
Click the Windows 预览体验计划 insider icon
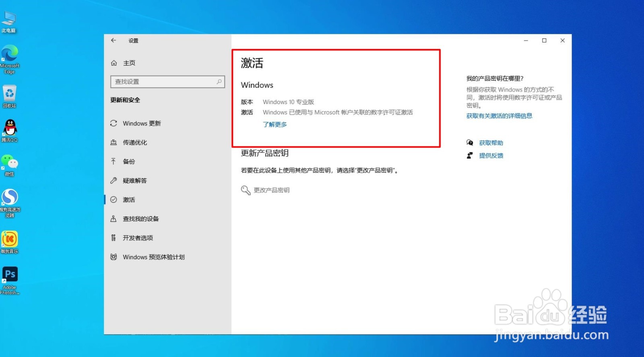pos(114,257)
